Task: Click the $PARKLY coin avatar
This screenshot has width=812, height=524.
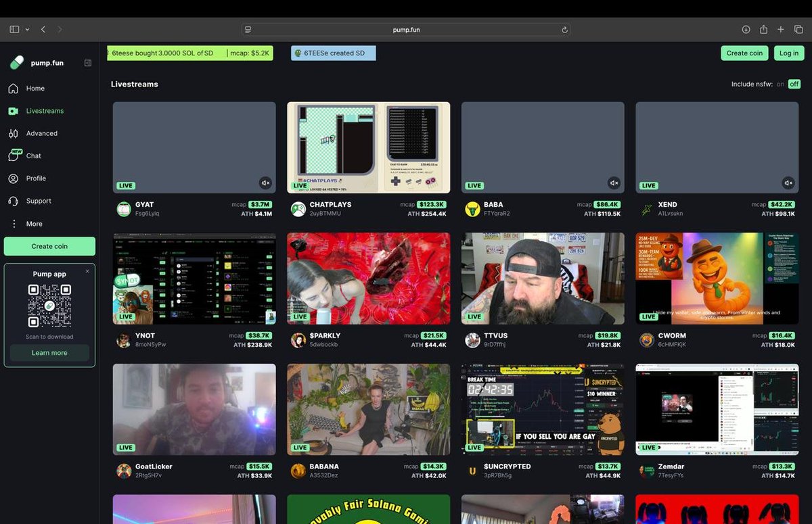Action: pos(298,340)
